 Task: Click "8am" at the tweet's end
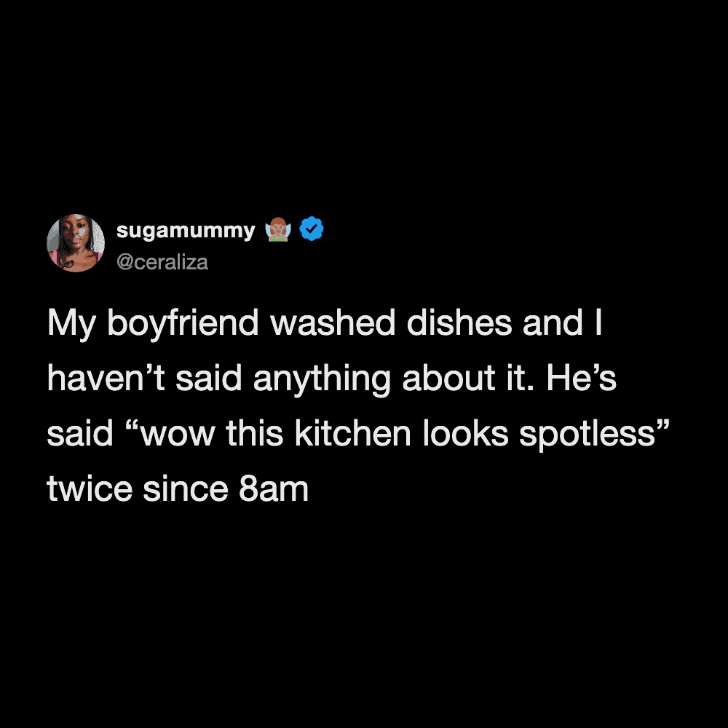(274, 489)
